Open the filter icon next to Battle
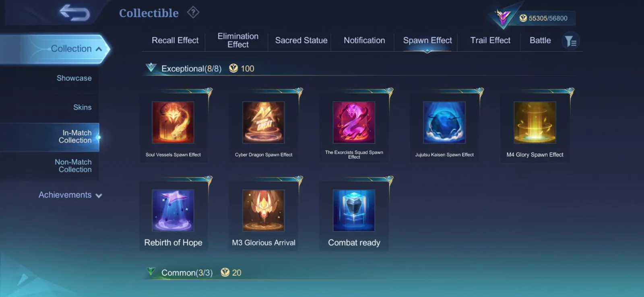The height and width of the screenshot is (297, 644). [570, 41]
